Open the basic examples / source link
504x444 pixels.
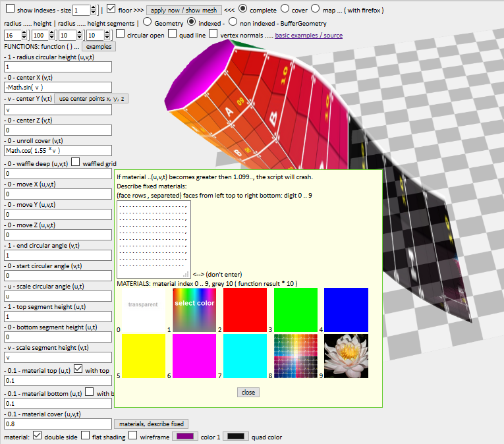click(x=308, y=36)
